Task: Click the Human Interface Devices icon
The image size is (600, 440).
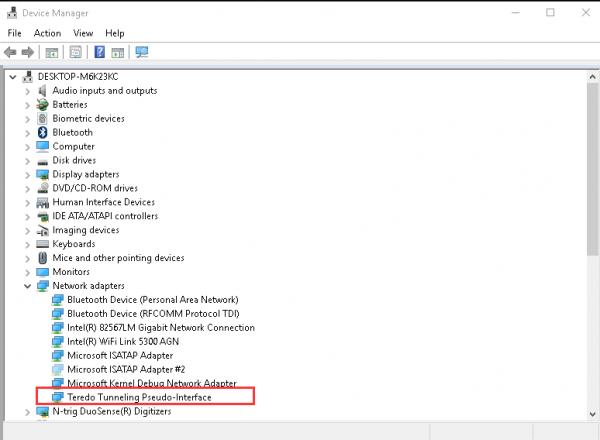Action: tap(42, 202)
